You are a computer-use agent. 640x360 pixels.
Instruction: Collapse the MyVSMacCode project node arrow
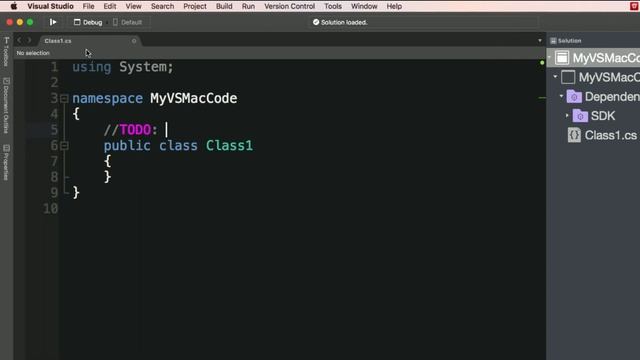click(555, 76)
